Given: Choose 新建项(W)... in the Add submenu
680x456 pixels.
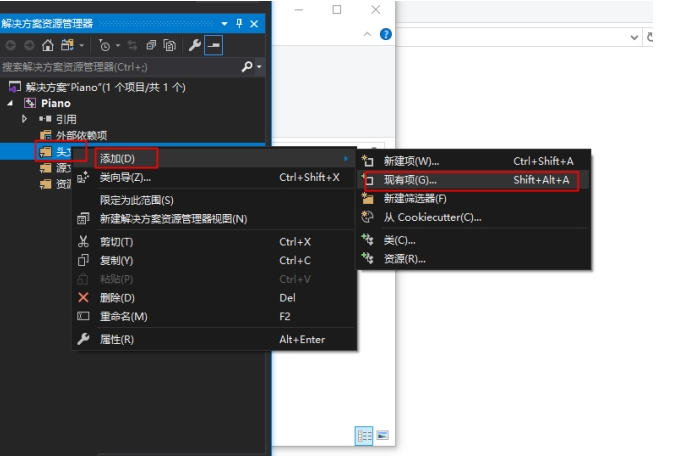Looking at the screenshot, I should click(x=411, y=161).
